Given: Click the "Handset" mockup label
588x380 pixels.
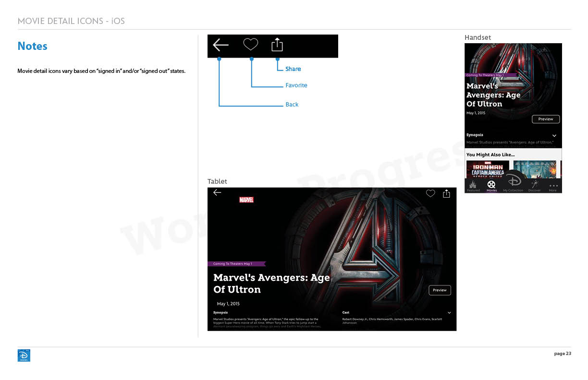Looking at the screenshot, I should point(478,37).
